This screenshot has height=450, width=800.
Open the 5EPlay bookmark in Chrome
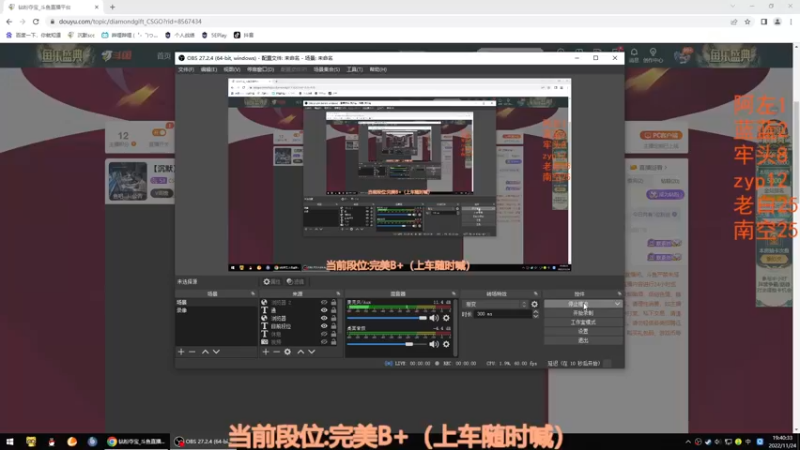pyautogui.click(x=214, y=35)
